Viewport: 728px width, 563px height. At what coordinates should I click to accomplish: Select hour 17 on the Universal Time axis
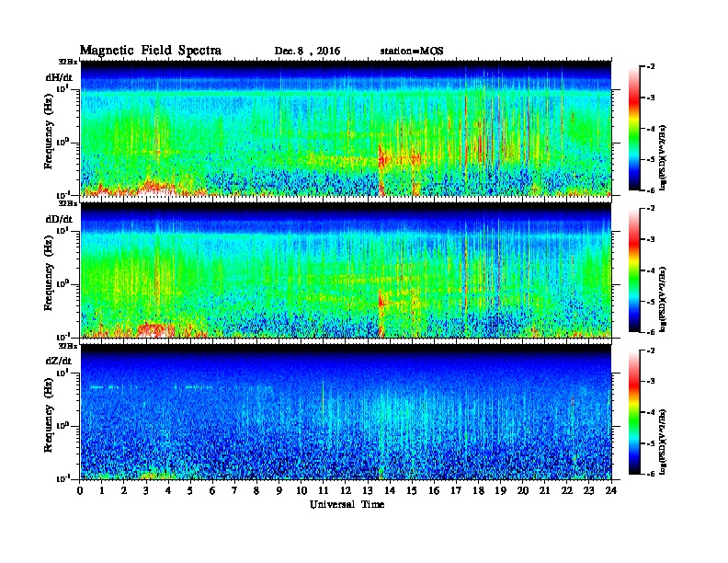[x=457, y=491]
